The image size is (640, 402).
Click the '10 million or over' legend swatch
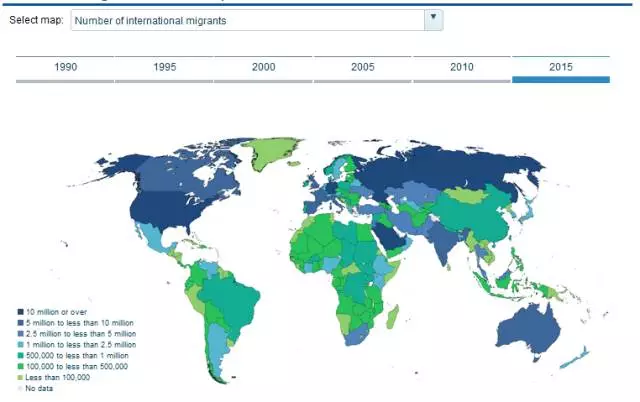tap(19, 313)
